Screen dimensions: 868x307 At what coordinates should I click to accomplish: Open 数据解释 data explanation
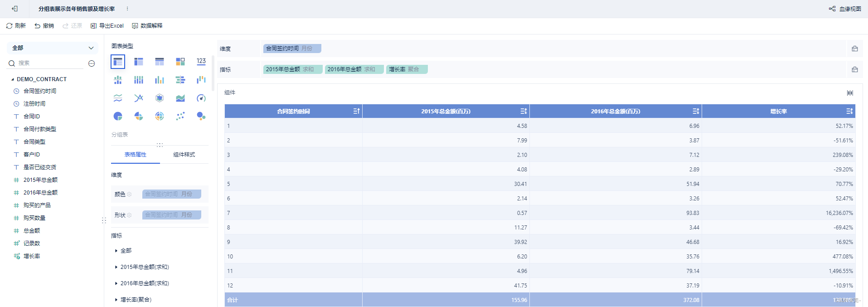pos(147,26)
